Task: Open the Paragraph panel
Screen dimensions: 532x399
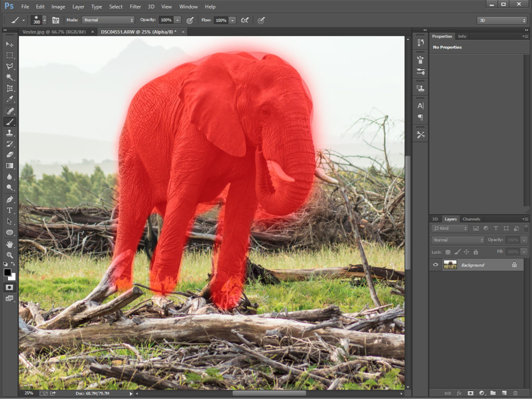Action: (420, 117)
